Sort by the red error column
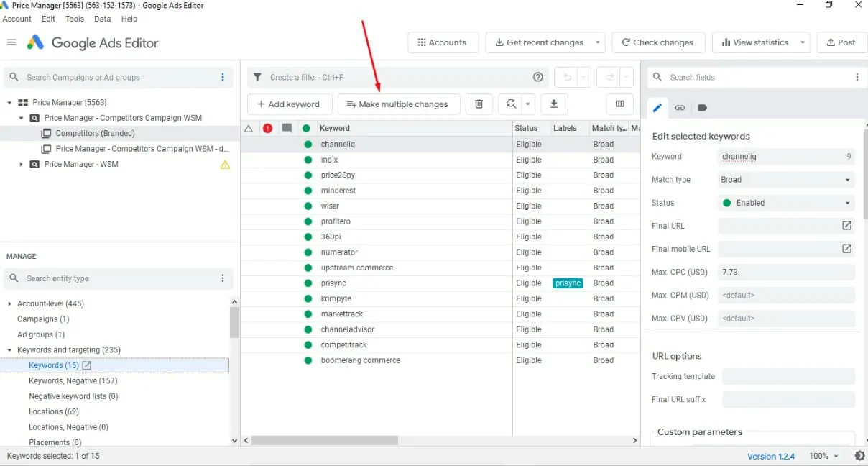The height and width of the screenshot is (466, 868). pyautogui.click(x=268, y=128)
